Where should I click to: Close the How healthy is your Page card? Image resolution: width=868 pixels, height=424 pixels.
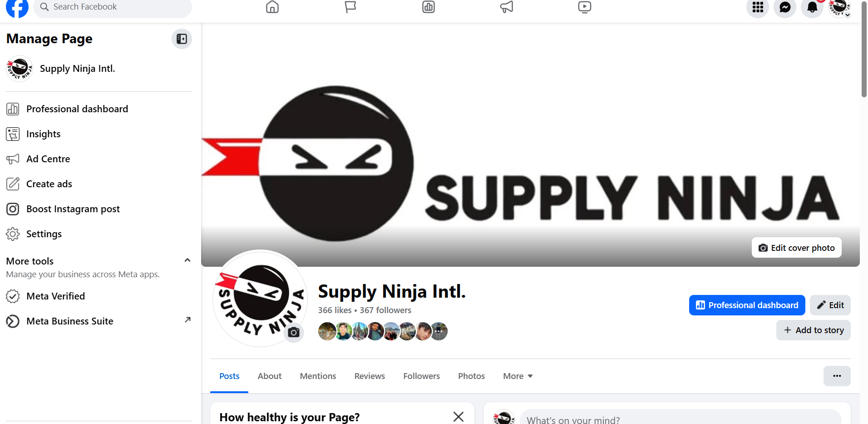point(459,417)
